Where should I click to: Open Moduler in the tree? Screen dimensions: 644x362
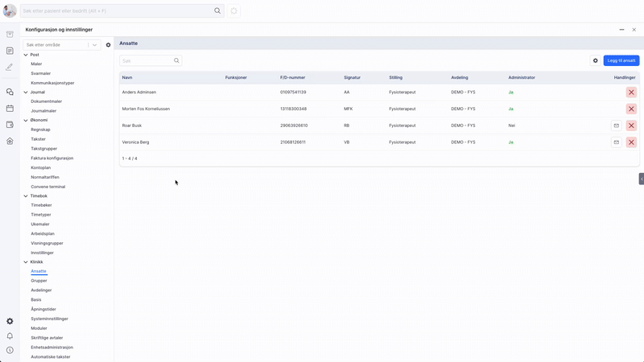(x=39, y=328)
